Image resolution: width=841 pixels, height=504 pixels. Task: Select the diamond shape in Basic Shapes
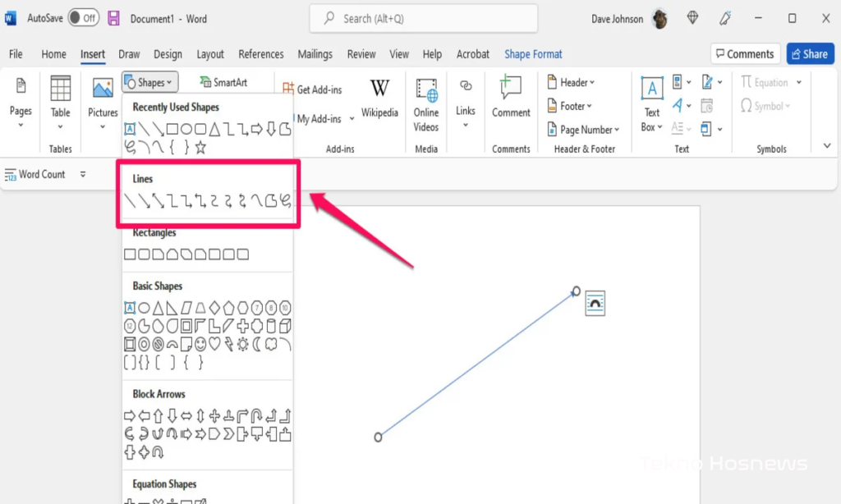pos(214,308)
